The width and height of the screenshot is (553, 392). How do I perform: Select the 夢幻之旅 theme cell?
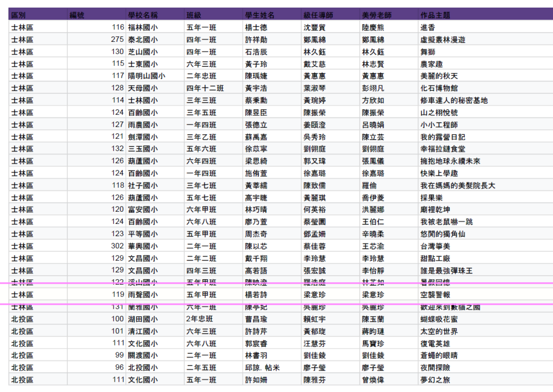(x=435, y=380)
